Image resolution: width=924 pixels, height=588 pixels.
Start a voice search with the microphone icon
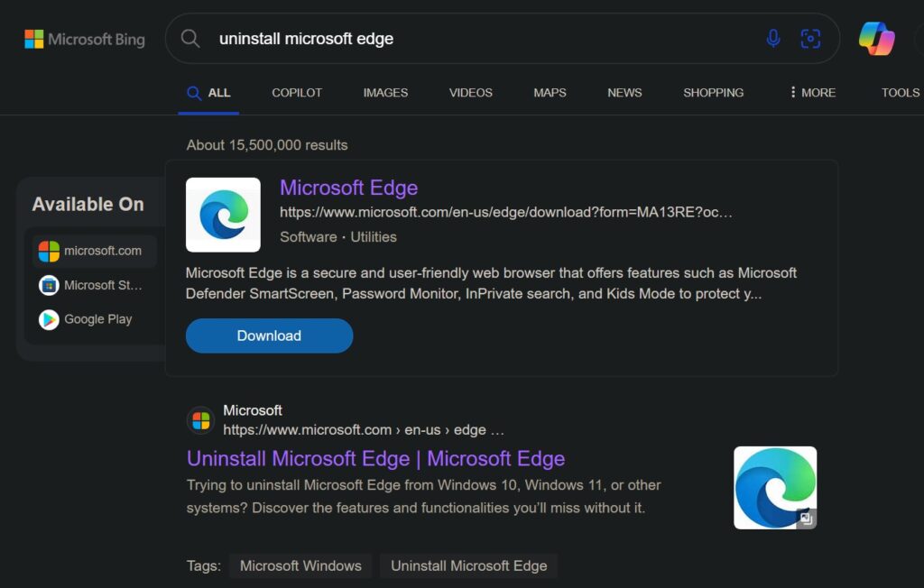pyautogui.click(x=774, y=38)
